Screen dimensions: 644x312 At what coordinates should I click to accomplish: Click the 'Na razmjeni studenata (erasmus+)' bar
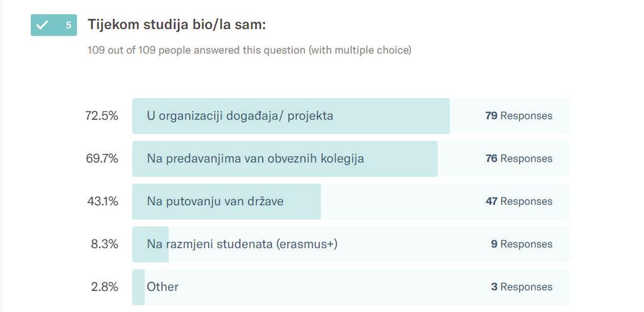[351, 244]
